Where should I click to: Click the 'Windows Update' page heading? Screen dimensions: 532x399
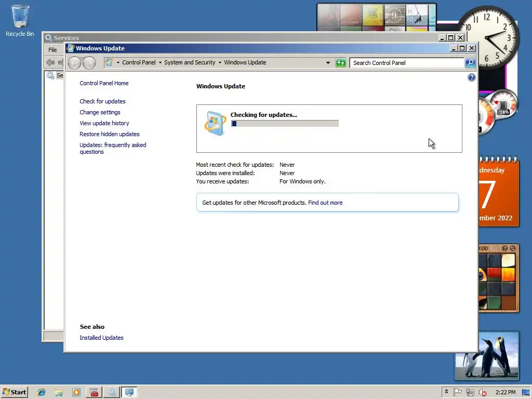220,86
